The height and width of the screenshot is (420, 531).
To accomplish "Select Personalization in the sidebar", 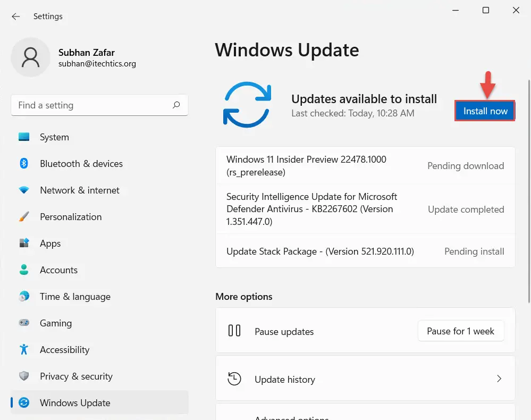I will pos(99,216).
